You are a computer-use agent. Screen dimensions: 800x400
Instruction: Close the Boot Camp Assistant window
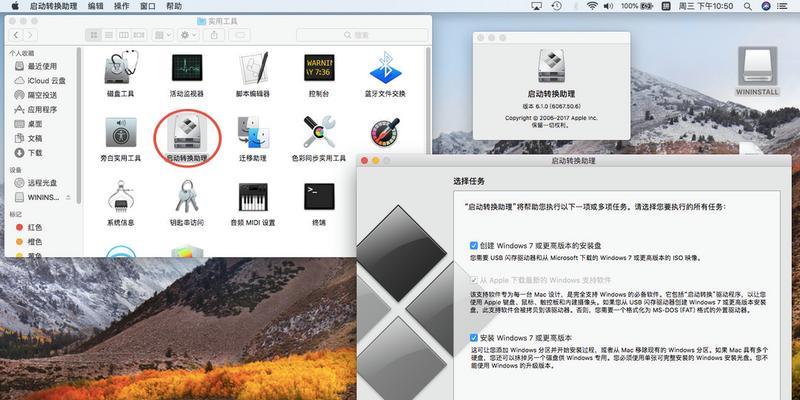click(x=364, y=161)
